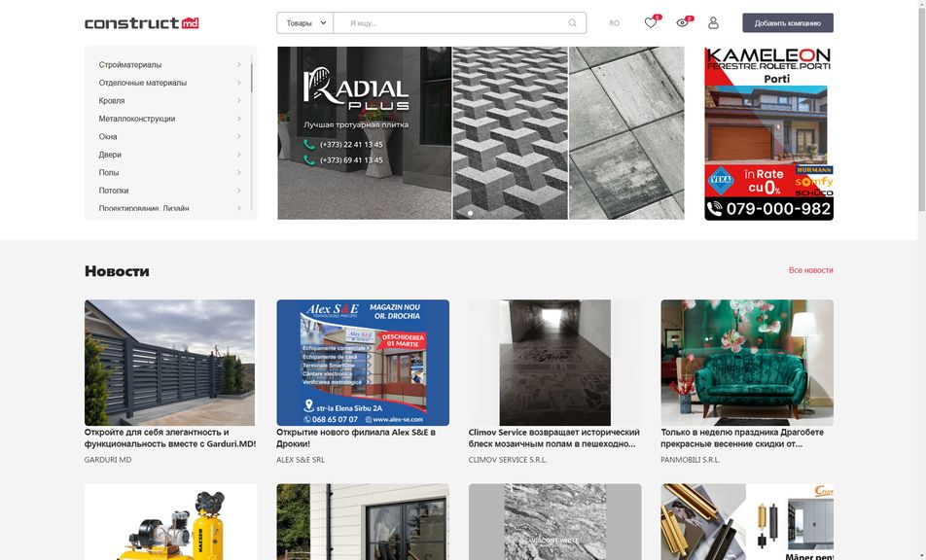Open the gold door handles news image
Screen dimensions: 926x560
point(747,522)
